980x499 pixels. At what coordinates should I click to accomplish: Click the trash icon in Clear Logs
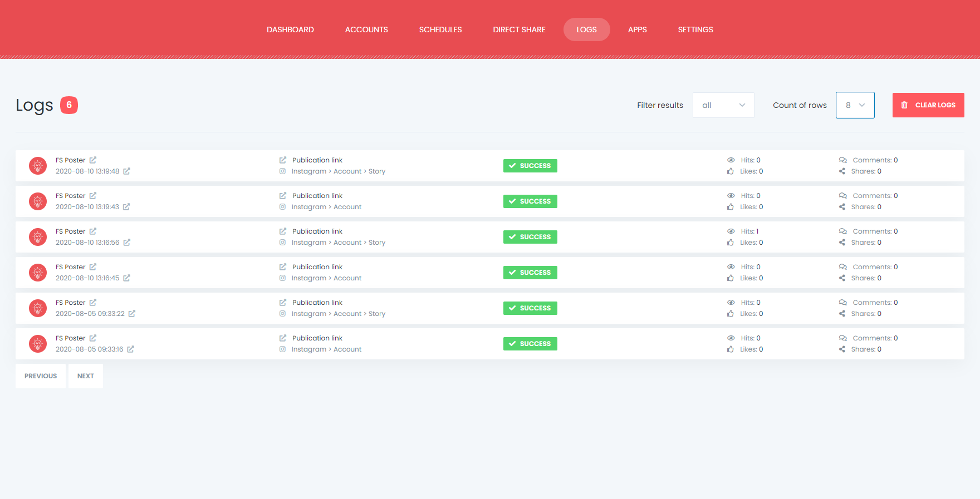point(904,105)
